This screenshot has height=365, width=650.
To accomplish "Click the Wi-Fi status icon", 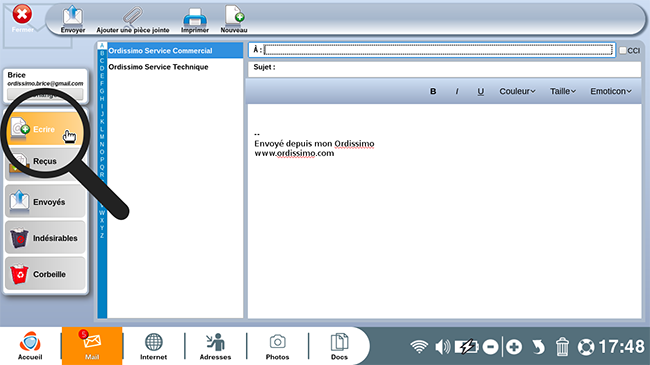I will pyautogui.click(x=419, y=347).
